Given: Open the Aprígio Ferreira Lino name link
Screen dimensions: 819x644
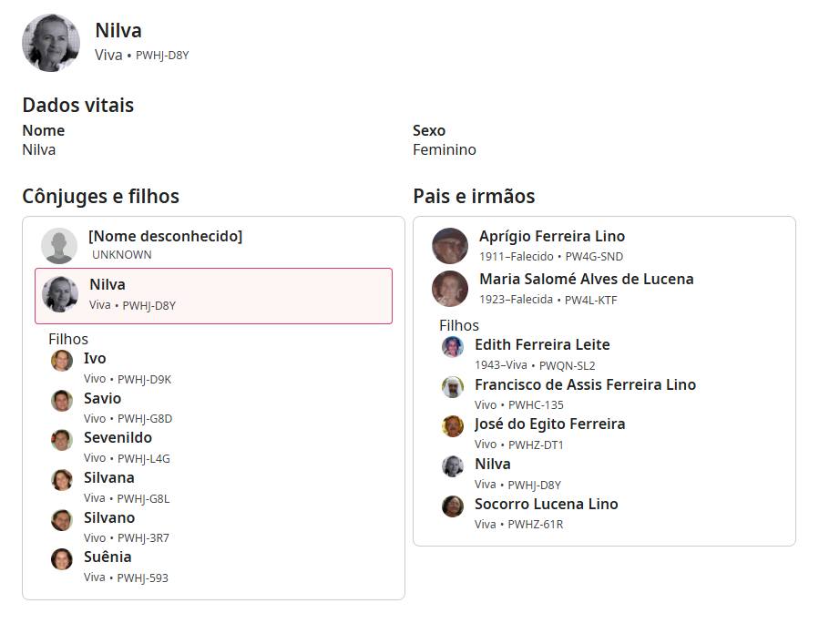Looking at the screenshot, I should click(x=552, y=237).
